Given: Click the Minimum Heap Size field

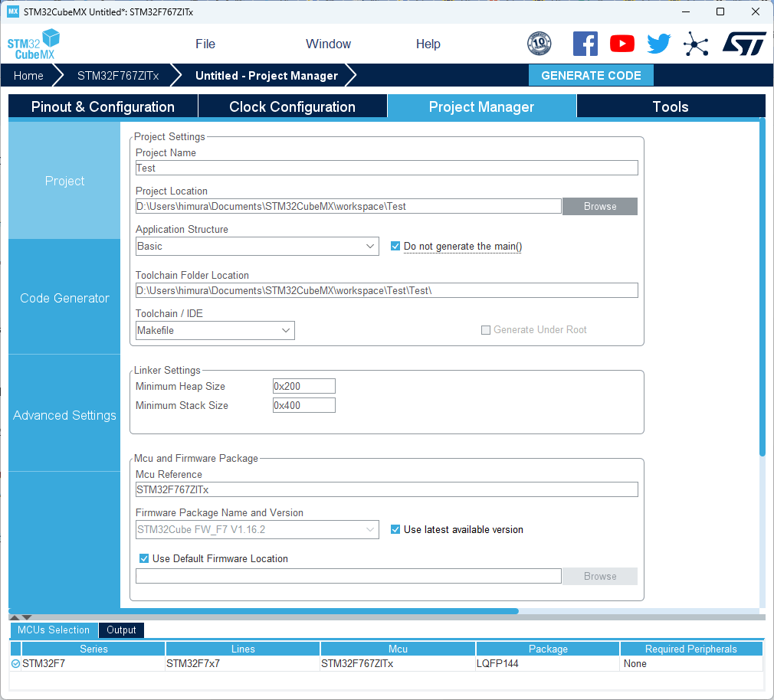Looking at the screenshot, I should click(x=304, y=386).
